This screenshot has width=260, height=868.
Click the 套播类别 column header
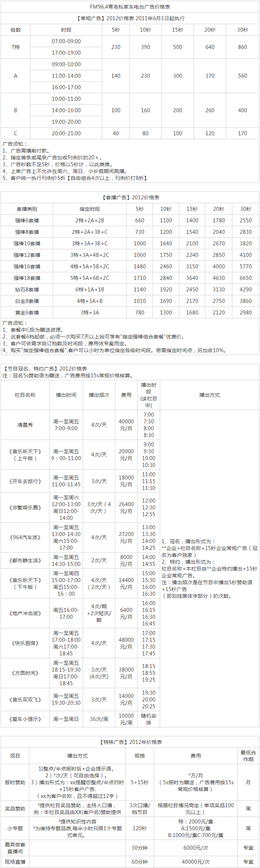tap(27, 209)
